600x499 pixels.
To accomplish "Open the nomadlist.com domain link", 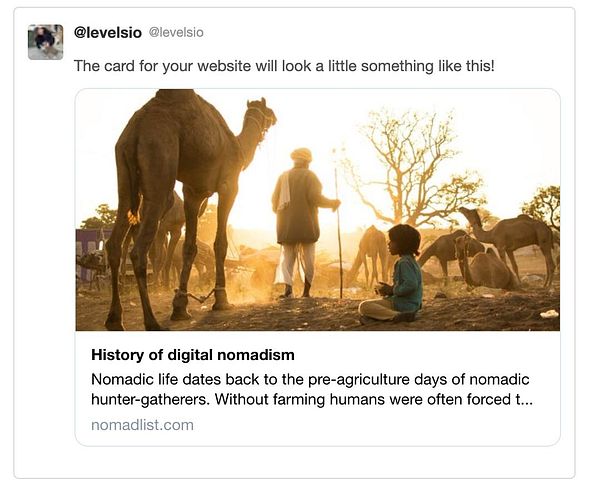I will (142, 425).
